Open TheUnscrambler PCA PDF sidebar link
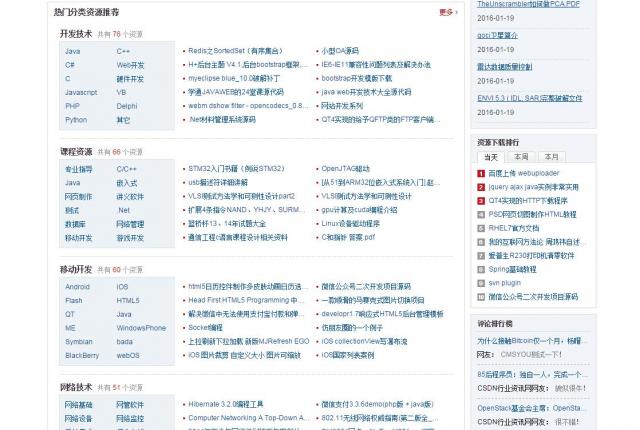The height and width of the screenshot is (430, 640). pyautogui.click(x=528, y=4)
